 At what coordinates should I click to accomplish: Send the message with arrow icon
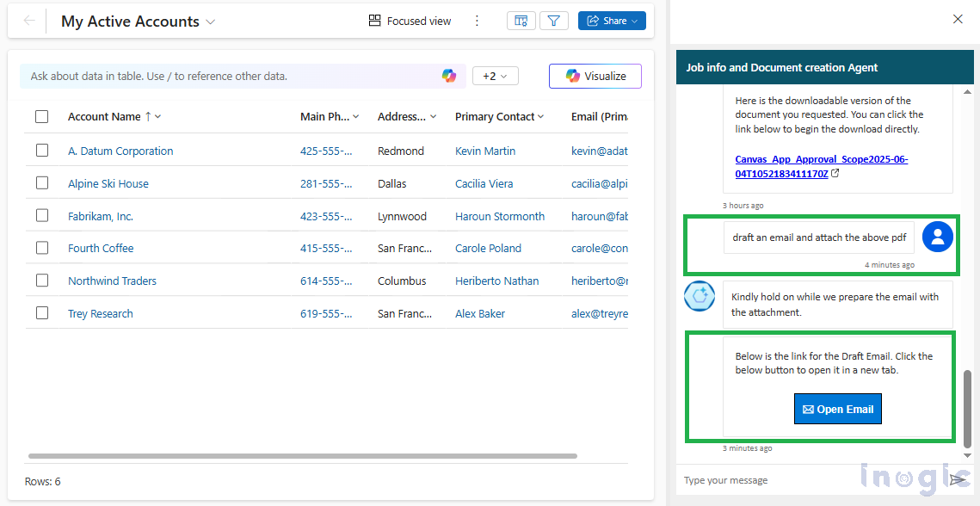tap(958, 479)
